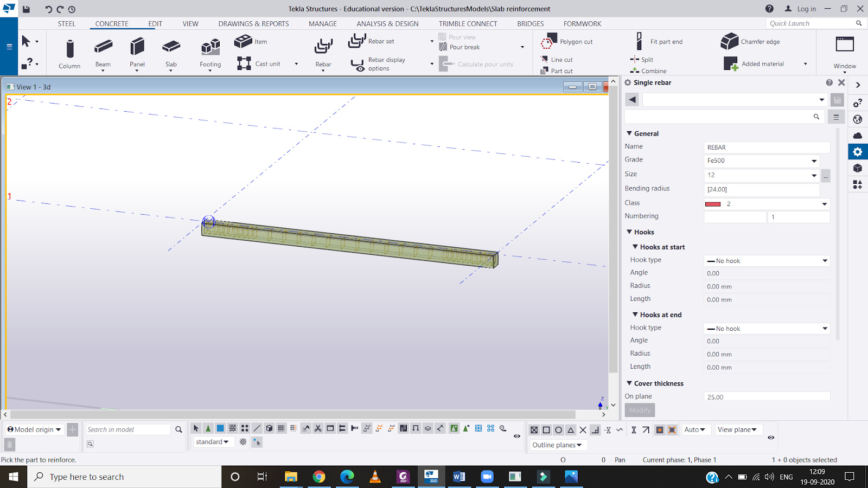Open the Window ribbon button

(845, 53)
